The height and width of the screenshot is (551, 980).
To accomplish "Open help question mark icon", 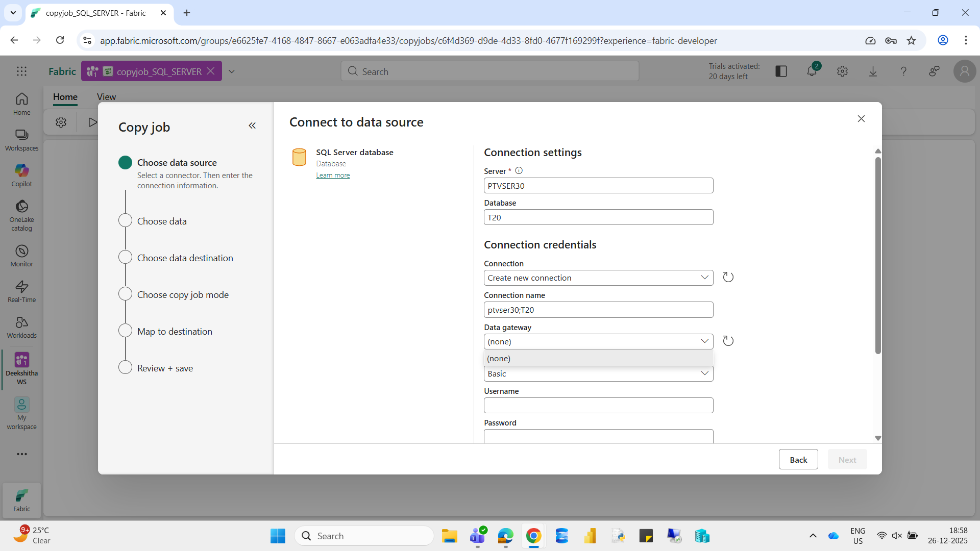I will click(x=904, y=71).
